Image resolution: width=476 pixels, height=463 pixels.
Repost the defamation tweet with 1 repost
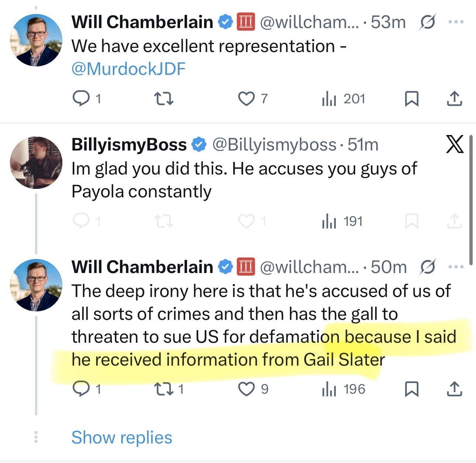(x=163, y=389)
